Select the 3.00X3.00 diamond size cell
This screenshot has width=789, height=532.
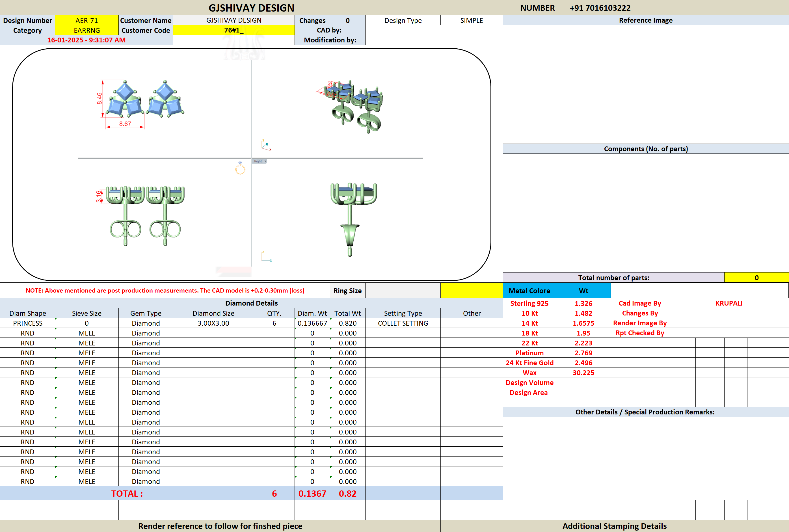click(x=213, y=323)
